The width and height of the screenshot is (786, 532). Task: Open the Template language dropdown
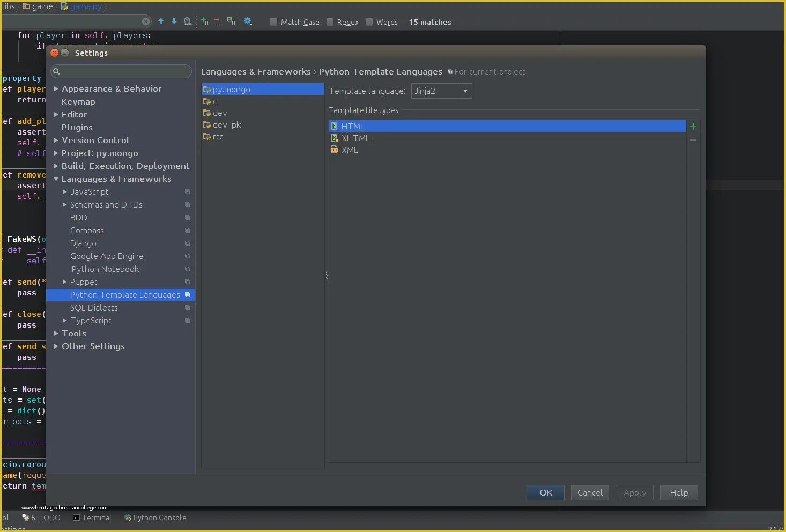(x=465, y=91)
